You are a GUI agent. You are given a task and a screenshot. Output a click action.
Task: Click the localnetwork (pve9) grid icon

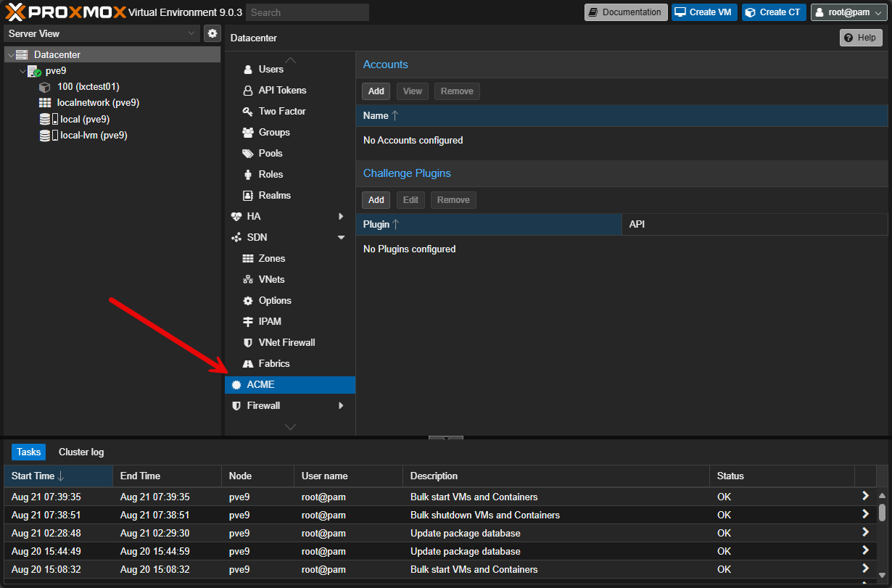(x=45, y=103)
